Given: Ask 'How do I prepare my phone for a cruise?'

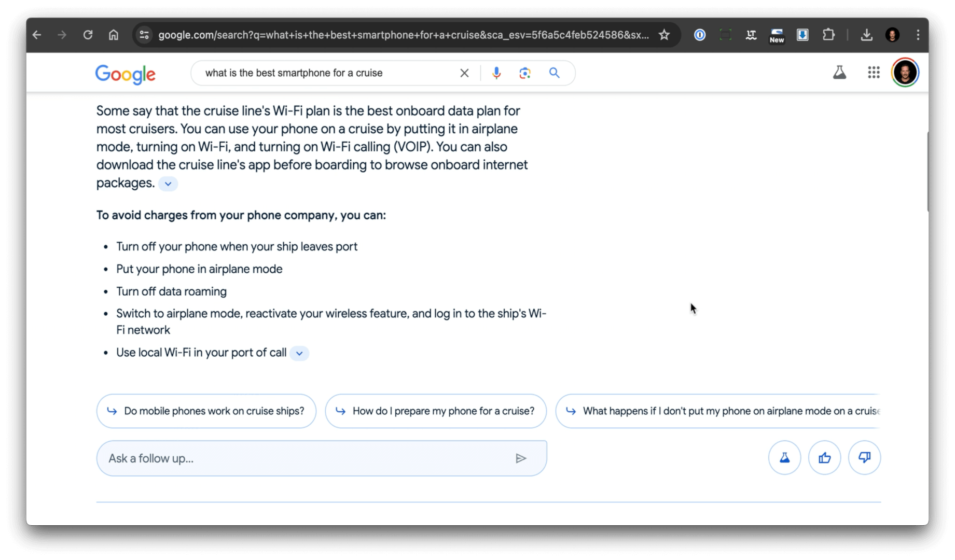Looking at the screenshot, I should [x=436, y=411].
